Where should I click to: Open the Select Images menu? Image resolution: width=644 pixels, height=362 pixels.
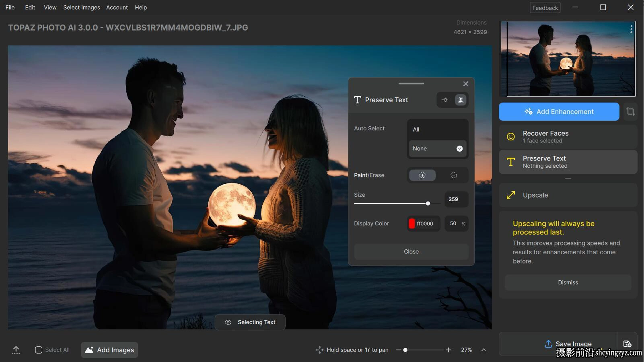(x=82, y=7)
